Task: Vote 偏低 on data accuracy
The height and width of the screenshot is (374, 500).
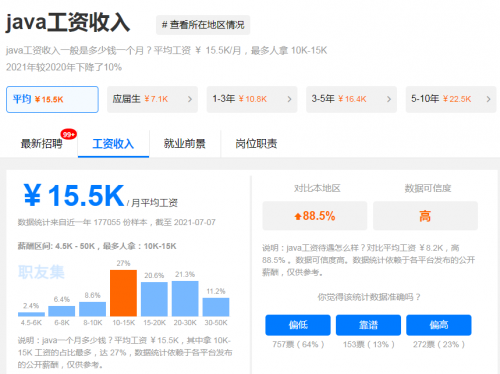Action: [298, 325]
